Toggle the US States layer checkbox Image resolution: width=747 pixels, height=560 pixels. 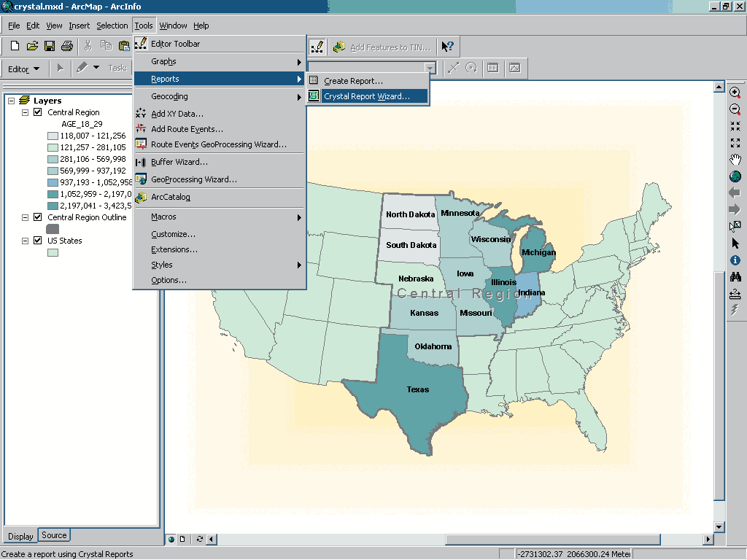[x=38, y=241]
